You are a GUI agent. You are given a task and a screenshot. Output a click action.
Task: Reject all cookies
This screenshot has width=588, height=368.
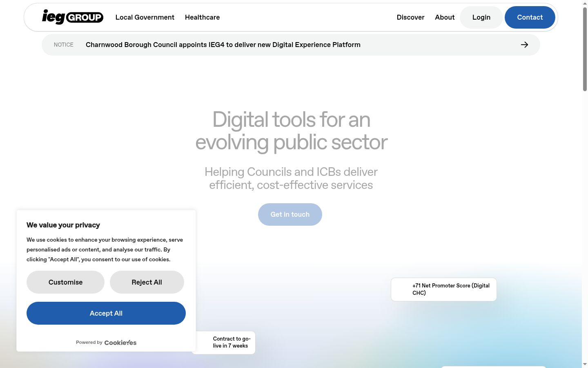[x=147, y=282]
